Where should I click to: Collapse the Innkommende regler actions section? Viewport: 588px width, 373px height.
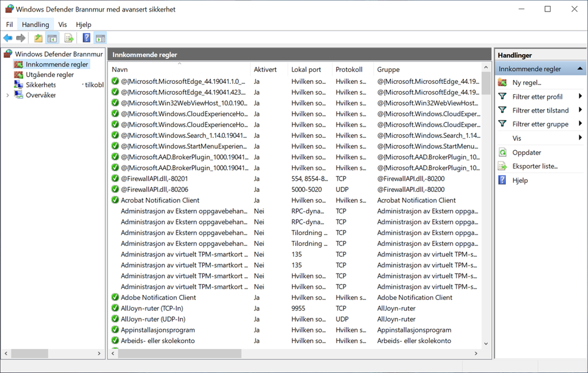(581, 68)
